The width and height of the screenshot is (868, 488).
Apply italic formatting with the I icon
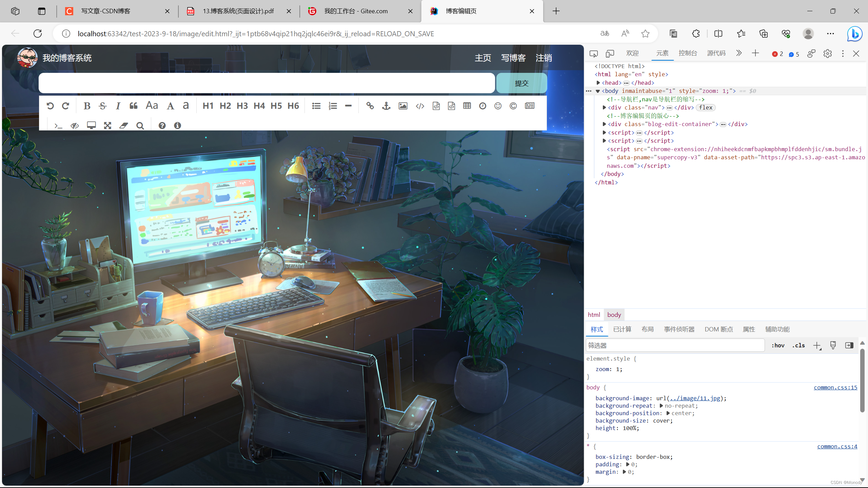point(118,106)
